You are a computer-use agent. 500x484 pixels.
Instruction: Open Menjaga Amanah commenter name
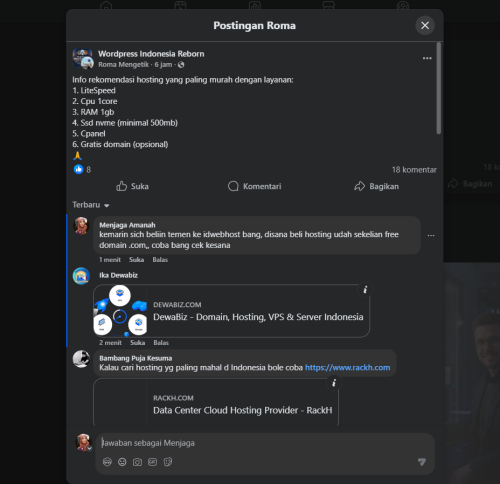point(127,225)
